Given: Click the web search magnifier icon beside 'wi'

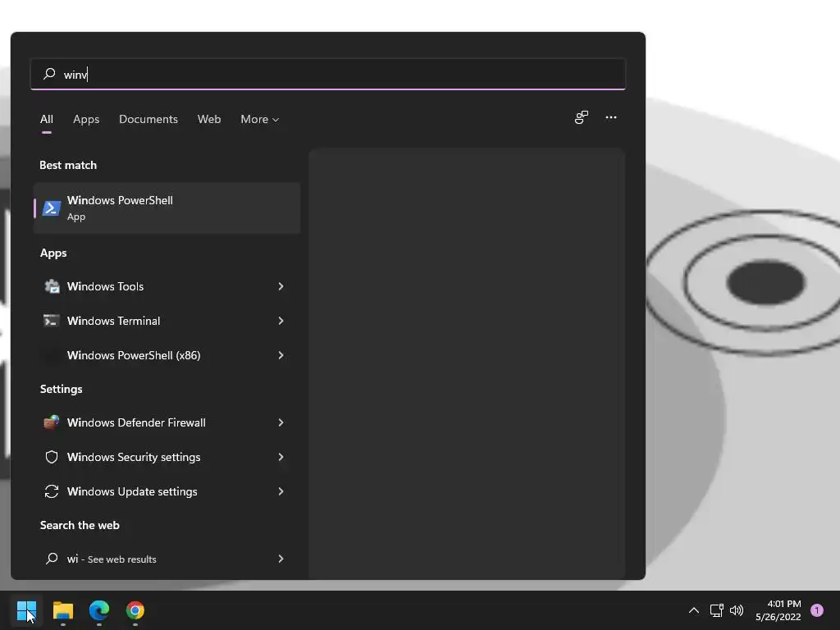Looking at the screenshot, I should point(52,559).
